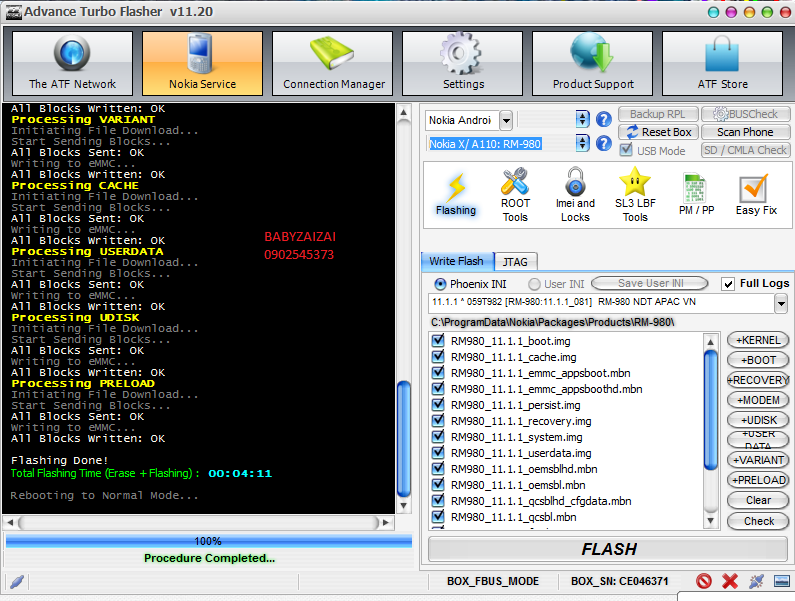Click the log horizontal scrollbar track

pyautogui.click(x=199, y=522)
